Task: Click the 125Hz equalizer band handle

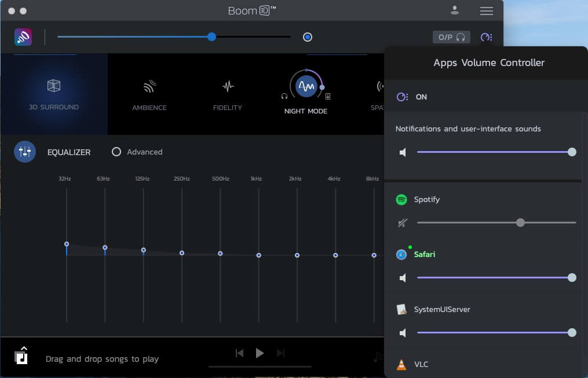Action: pos(143,250)
